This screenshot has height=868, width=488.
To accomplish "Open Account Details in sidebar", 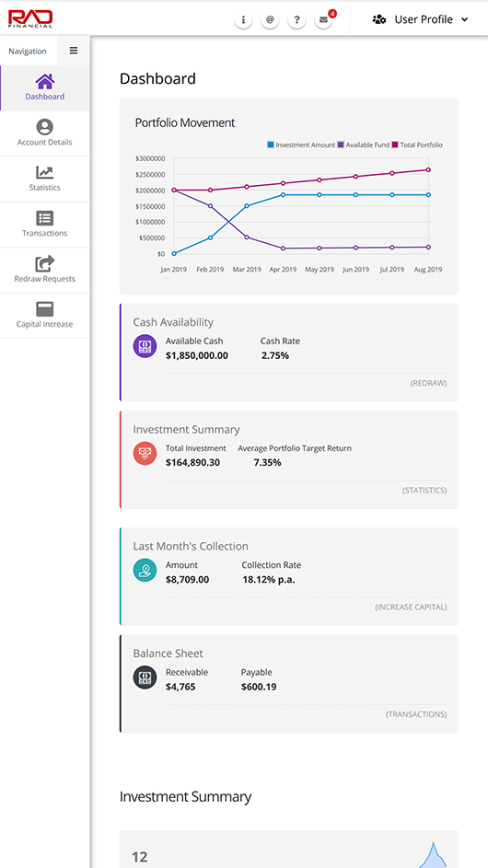I will coord(44,133).
